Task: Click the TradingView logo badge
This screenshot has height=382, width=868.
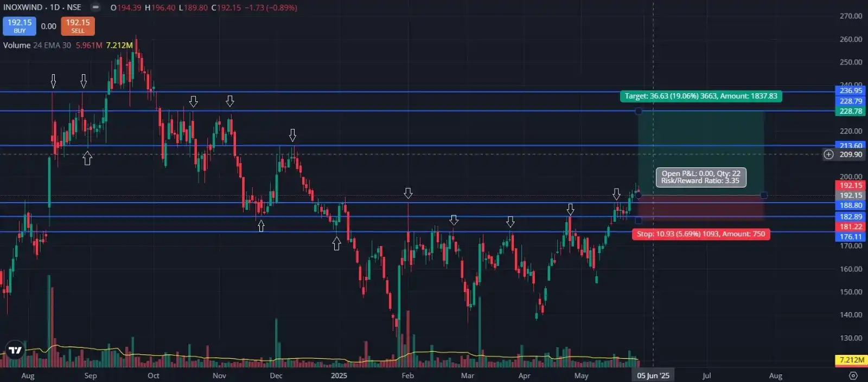Action: click(x=15, y=351)
